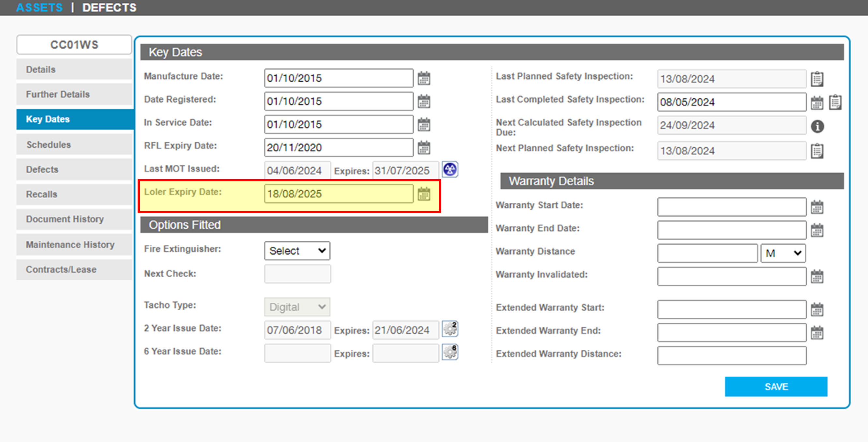
Task: Click the In Service Date input field
Action: (x=339, y=124)
